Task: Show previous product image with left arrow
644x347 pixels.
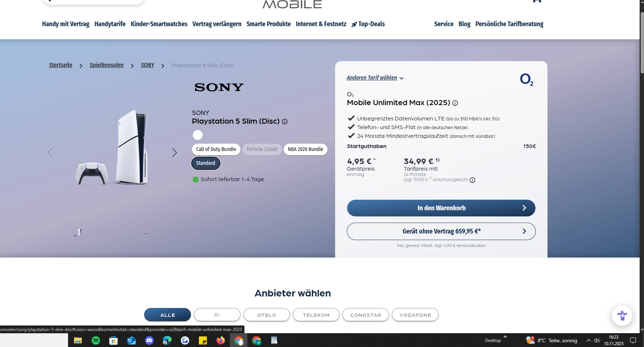Action: pos(50,152)
